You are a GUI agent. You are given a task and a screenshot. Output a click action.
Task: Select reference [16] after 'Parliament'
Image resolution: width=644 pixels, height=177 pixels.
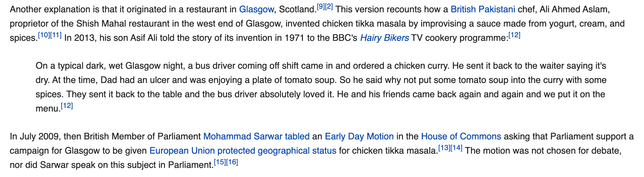click(x=232, y=162)
